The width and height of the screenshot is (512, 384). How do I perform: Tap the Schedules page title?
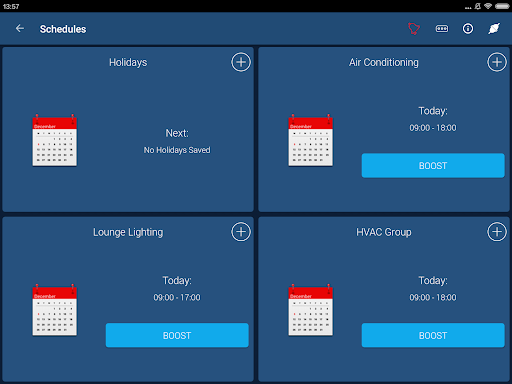(x=63, y=29)
